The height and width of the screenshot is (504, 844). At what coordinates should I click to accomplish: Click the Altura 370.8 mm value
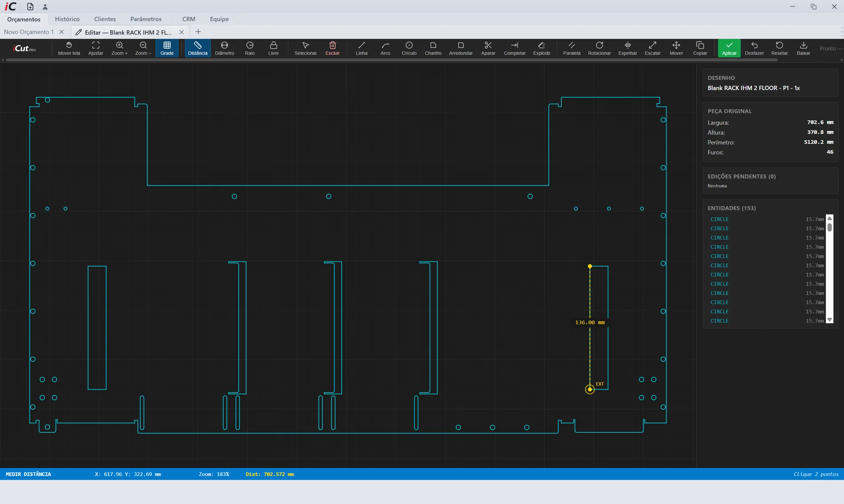[x=820, y=132]
